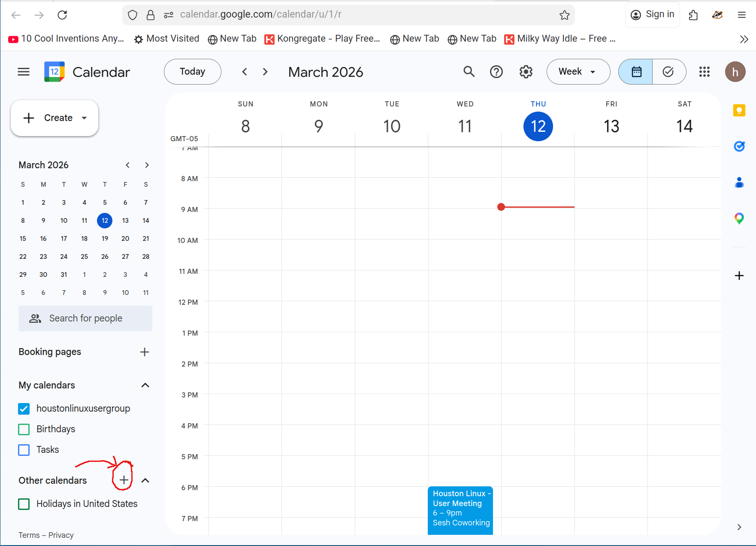
Task: Show Holidays in United States
Action: (24, 504)
